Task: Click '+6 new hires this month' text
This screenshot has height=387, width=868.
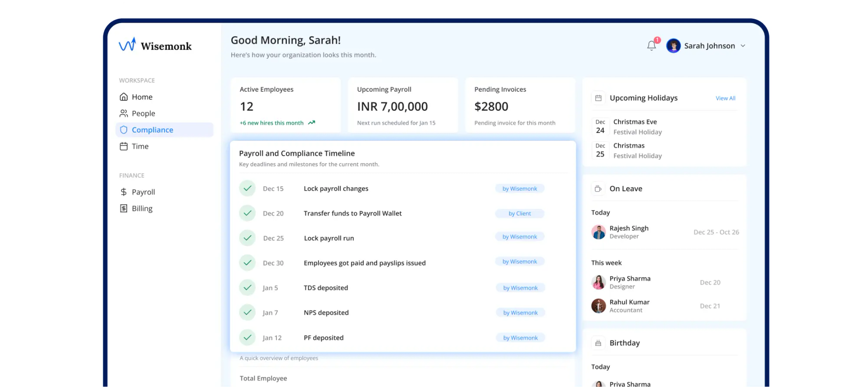Action: [272, 123]
